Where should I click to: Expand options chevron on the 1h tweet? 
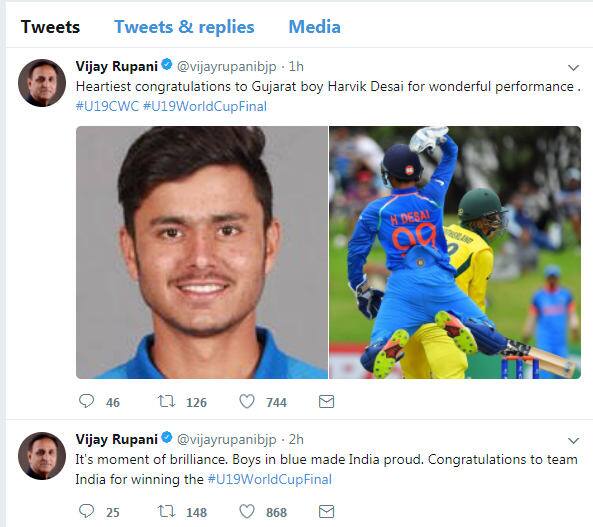click(573, 68)
